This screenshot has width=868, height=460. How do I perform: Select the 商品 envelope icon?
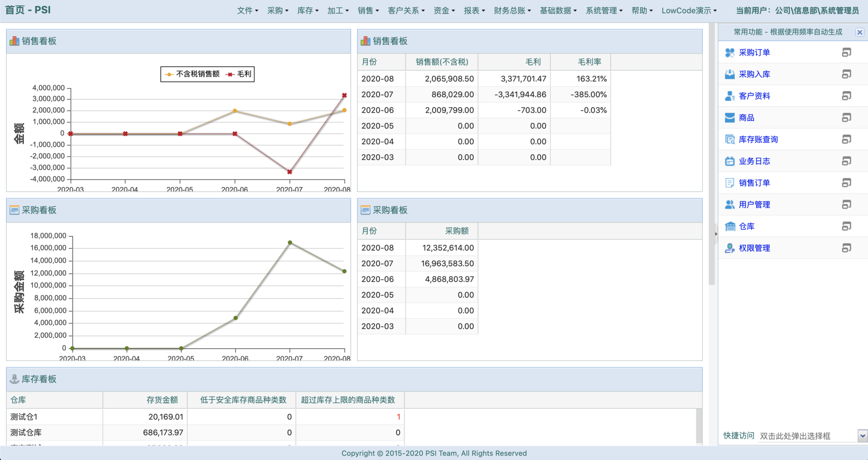[729, 117]
